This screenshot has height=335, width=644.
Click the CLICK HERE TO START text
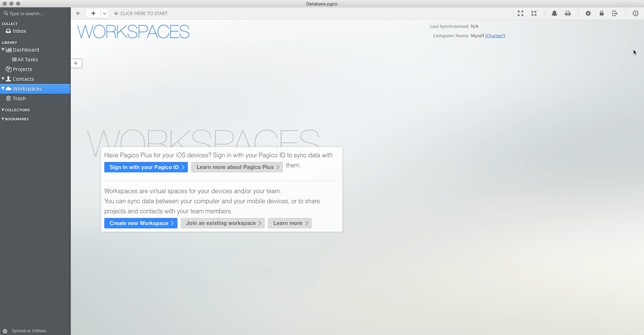tap(144, 13)
